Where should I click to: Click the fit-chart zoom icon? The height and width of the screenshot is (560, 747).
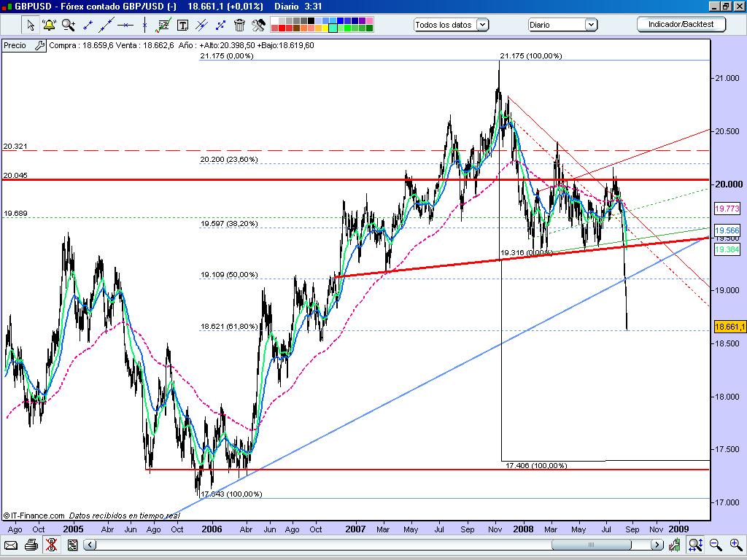point(695,545)
